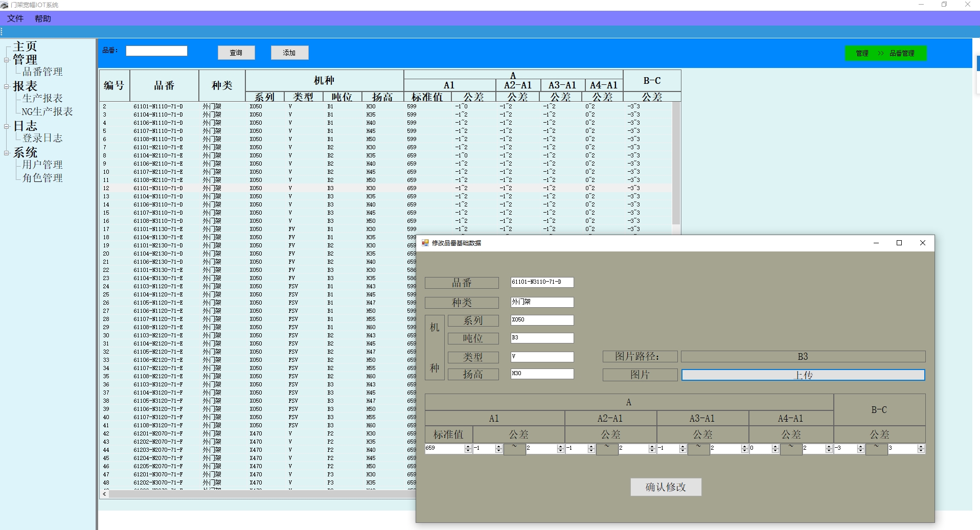
Task: Open 生产报表 in the sidebar tree
Action: pos(42,98)
